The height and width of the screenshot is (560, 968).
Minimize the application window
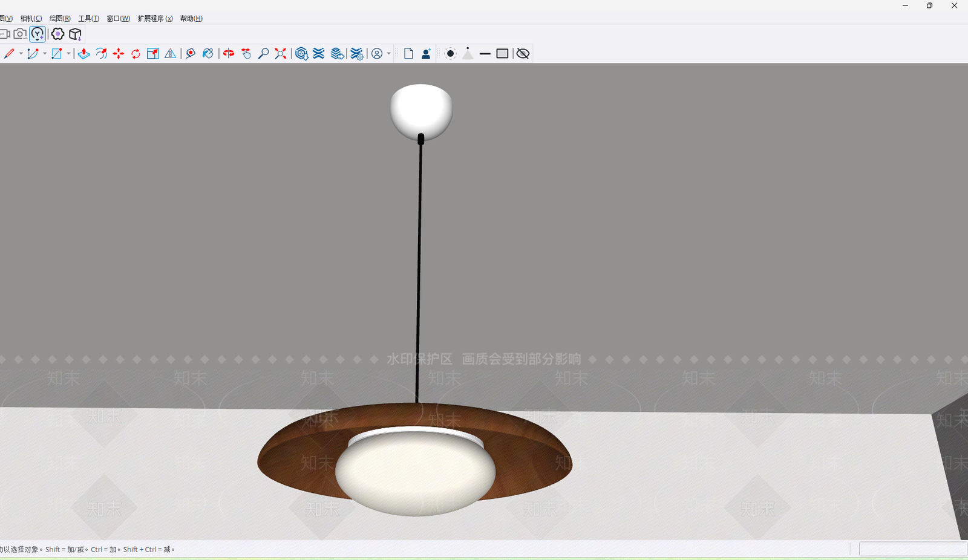point(905,6)
